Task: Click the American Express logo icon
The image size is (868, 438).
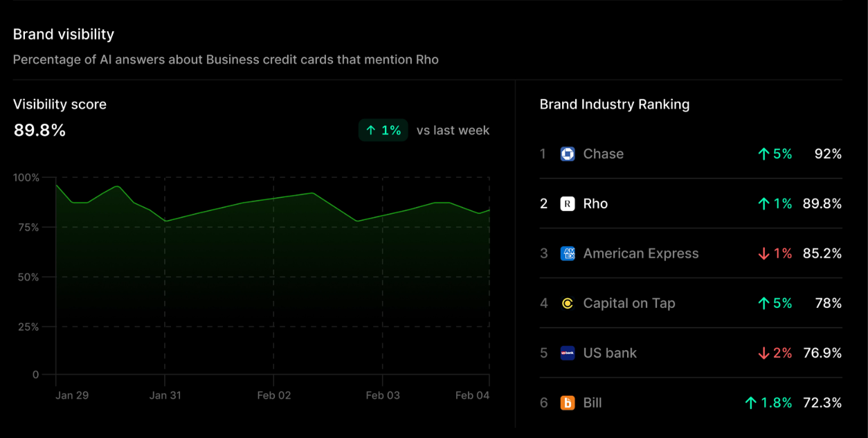Action: coord(568,254)
